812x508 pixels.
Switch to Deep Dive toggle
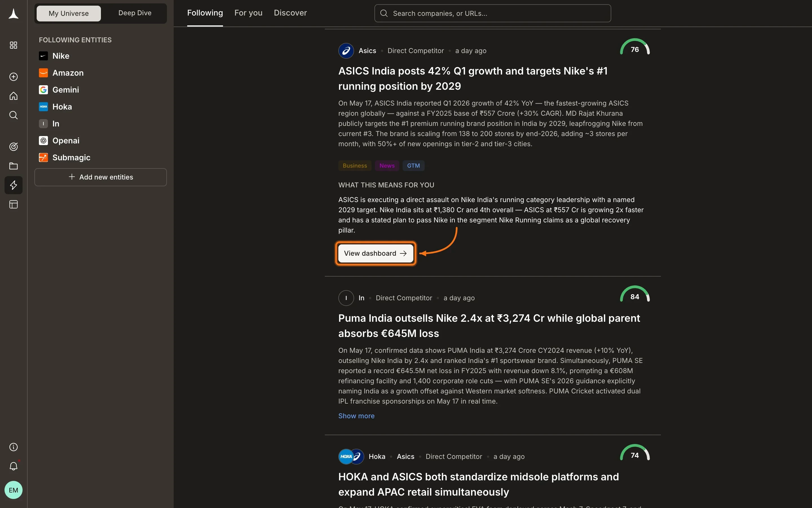point(135,13)
